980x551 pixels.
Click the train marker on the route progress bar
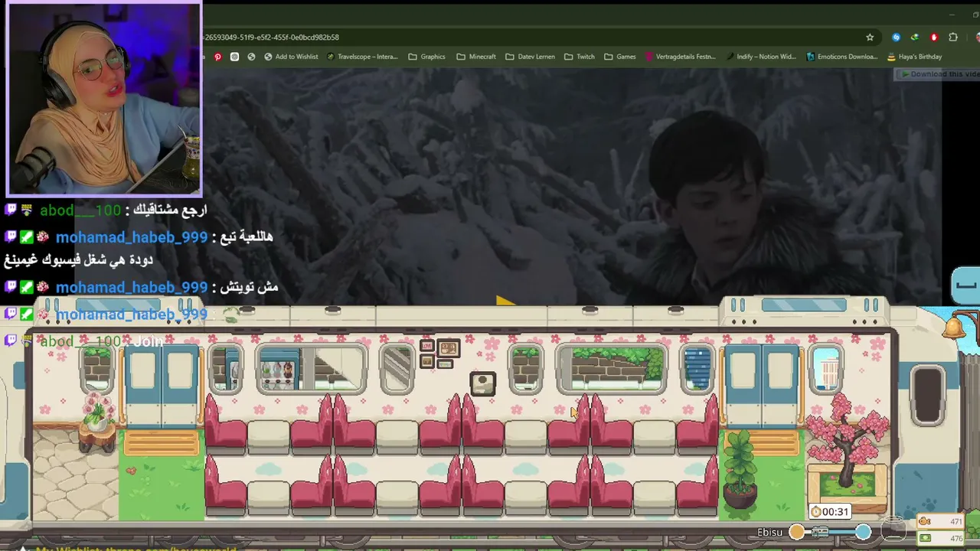820,532
